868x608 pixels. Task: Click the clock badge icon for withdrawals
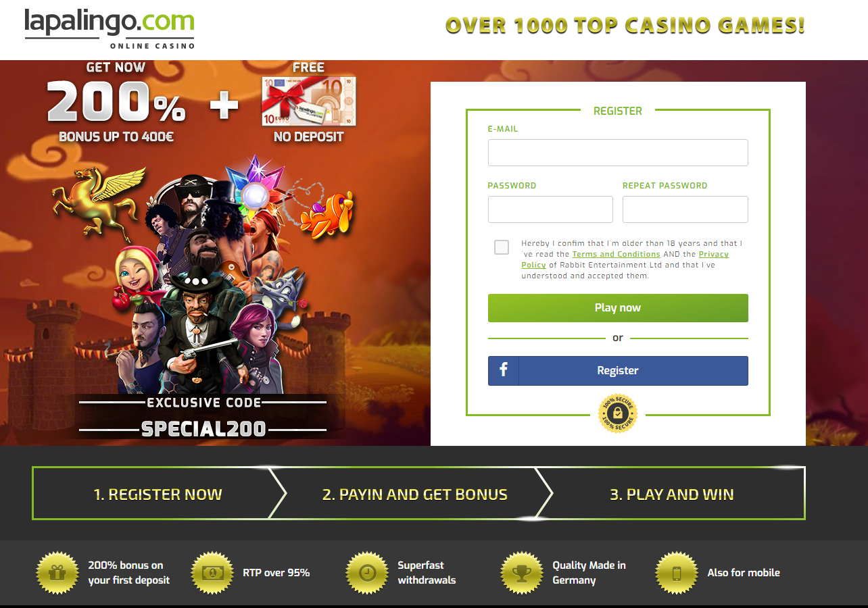[x=367, y=573]
